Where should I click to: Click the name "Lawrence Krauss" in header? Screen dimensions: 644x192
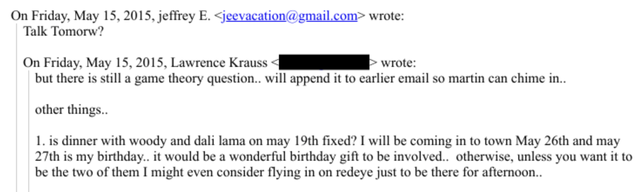click(219, 63)
